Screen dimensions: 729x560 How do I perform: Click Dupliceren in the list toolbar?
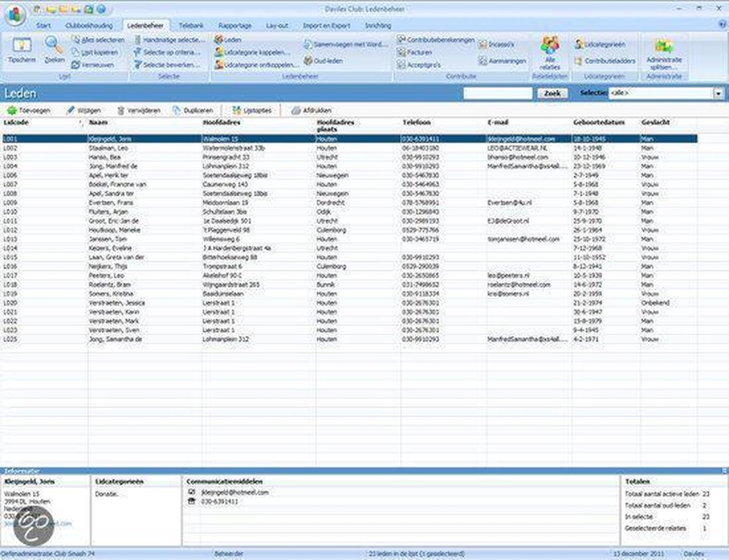[193, 111]
